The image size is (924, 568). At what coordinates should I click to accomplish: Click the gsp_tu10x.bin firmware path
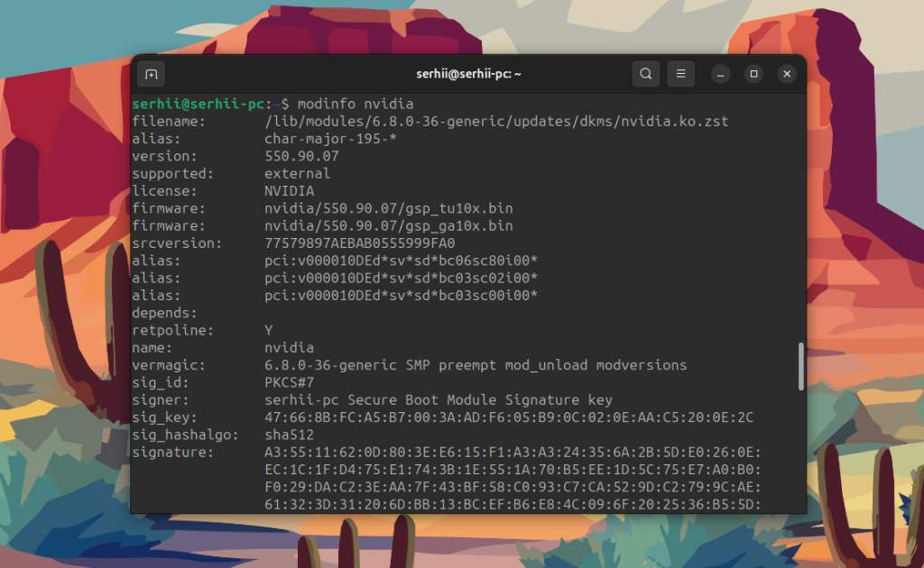click(388, 208)
